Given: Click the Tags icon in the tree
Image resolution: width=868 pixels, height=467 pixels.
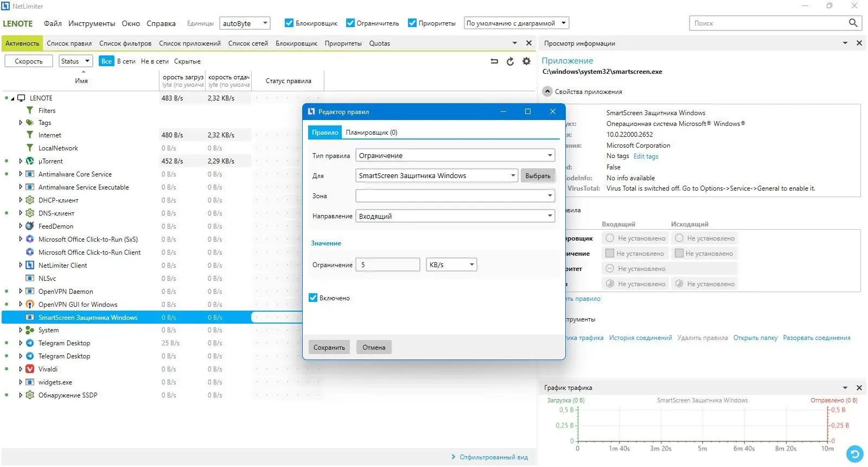Looking at the screenshot, I should [x=30, y=123].
